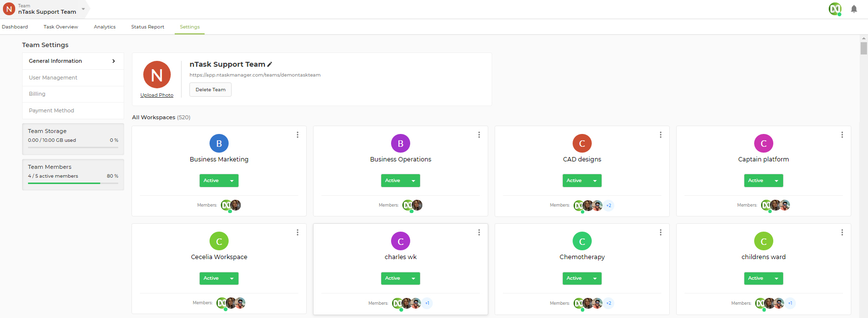The height and width of the screenshot is (318, 868).
Task: Open the team URL link
Action: (255, 75)
